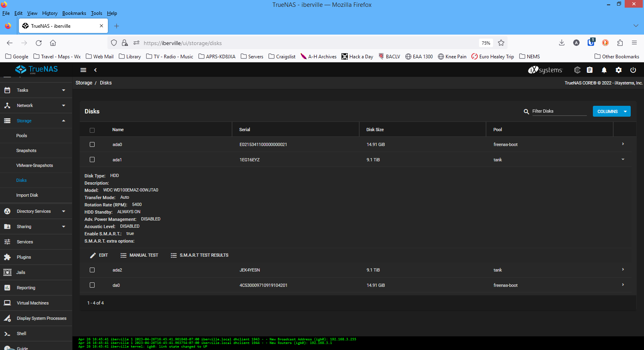The image size is (644, 350).
Task: Click the Firefox address bar URL
Action: click(x=182, y=43)
